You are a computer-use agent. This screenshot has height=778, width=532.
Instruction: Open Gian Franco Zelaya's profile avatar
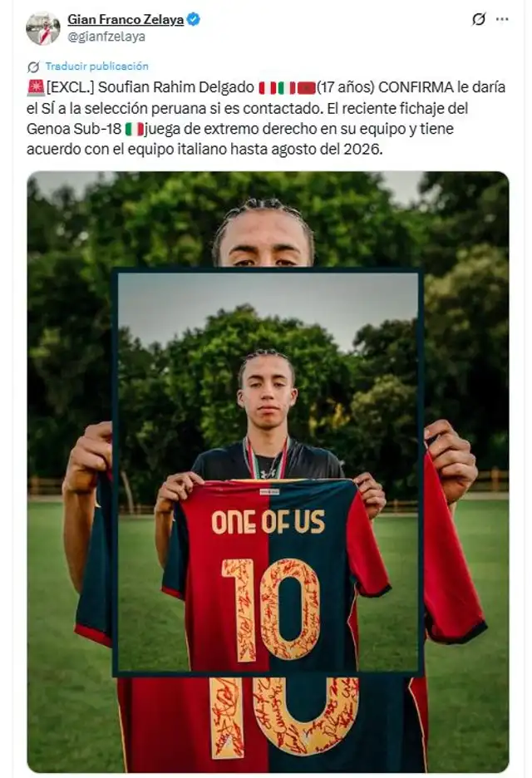pos(42,28)
